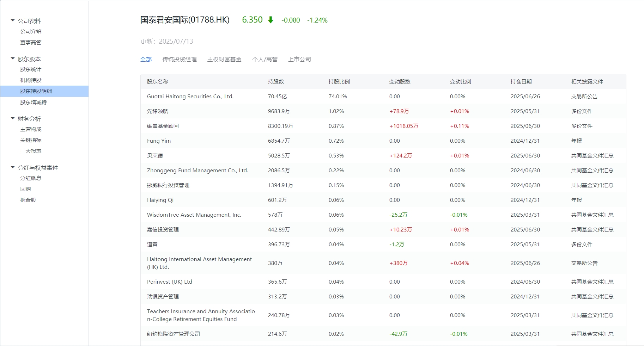The image size is (644, 346).
Task: Open 股东增减持 in the sidebar
Action: 34,103
